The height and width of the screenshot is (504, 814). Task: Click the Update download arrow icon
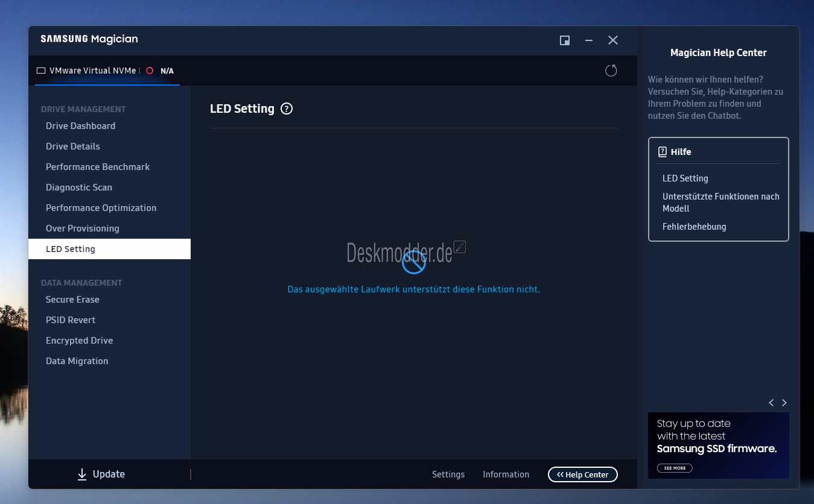(82, 474)
